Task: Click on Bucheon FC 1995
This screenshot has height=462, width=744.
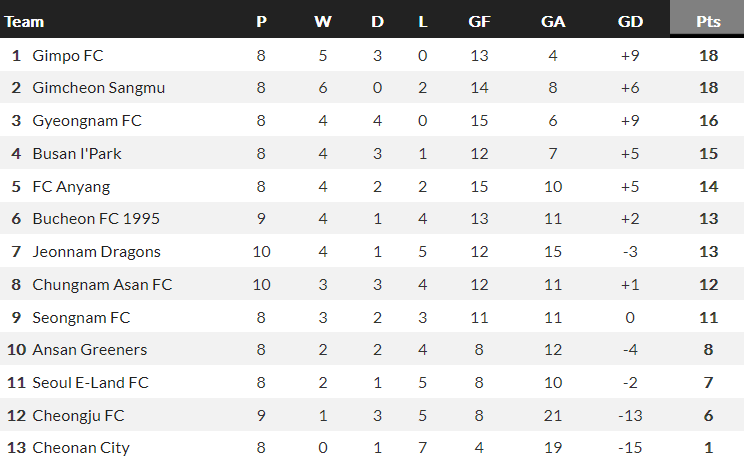Action: [x=96, y=219]
